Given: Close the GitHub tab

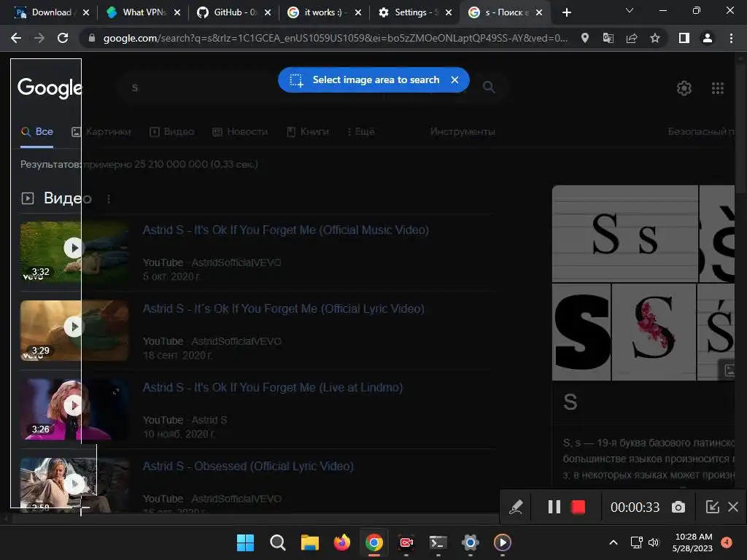Looking at the screenshot, I should point(268,12).
